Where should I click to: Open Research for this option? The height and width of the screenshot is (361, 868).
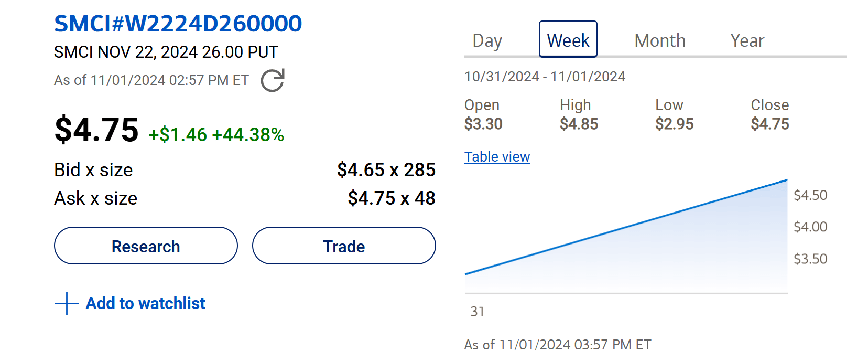click(146, 246)
